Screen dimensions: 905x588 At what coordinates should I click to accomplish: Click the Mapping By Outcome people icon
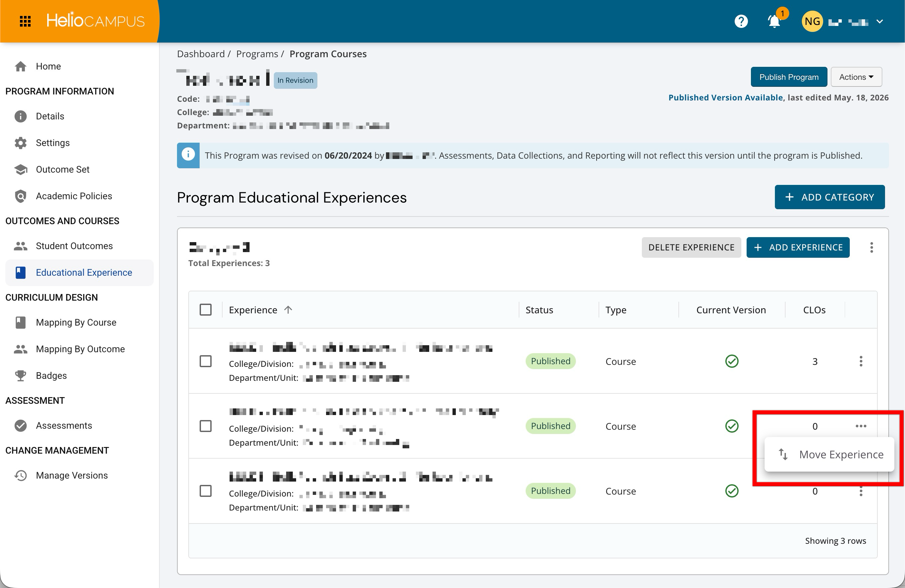21,349
